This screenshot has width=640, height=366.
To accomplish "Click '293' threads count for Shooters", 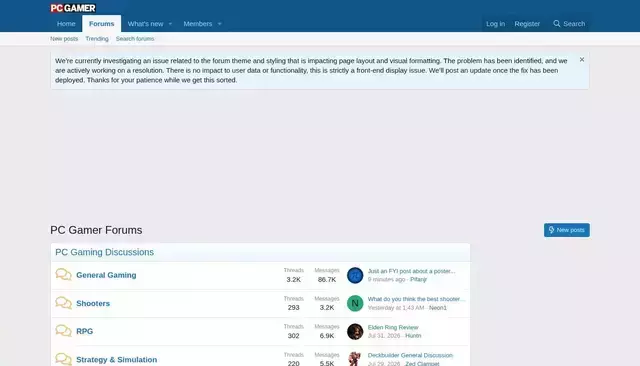I will click(293, 308).
